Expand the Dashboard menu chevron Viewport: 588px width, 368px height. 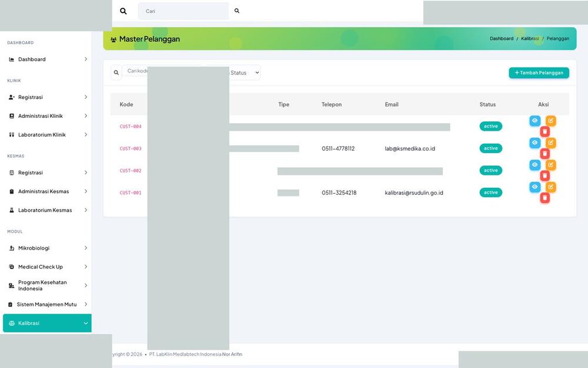click(86, 59)
